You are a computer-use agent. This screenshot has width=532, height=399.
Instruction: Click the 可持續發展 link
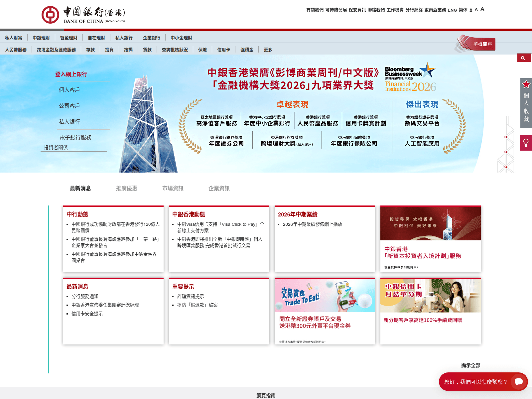(336, 10)
